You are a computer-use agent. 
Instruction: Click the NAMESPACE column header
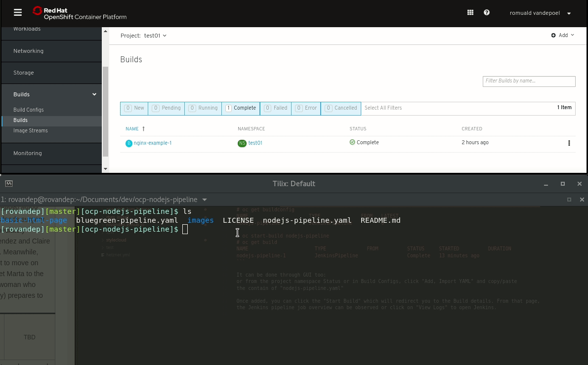(251, 129)
